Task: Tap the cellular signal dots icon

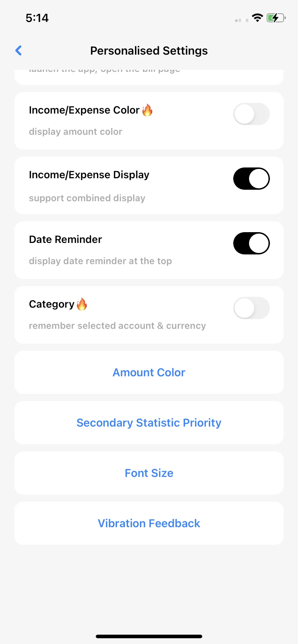Action: coord(241,20)
